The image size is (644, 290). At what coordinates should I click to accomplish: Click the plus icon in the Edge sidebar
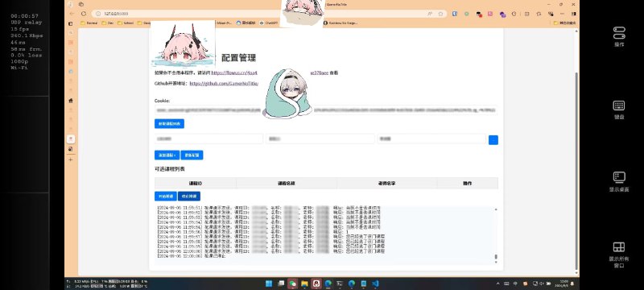click(x=71, y=159)
